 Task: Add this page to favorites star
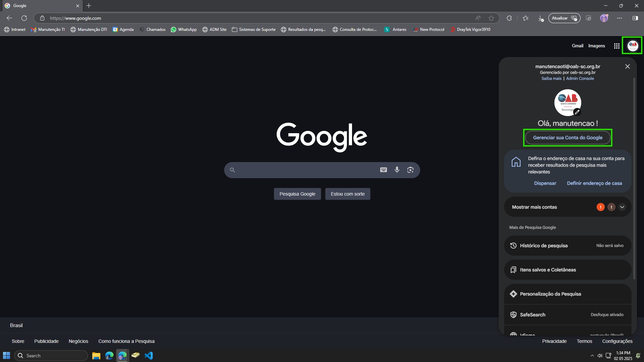491,18
